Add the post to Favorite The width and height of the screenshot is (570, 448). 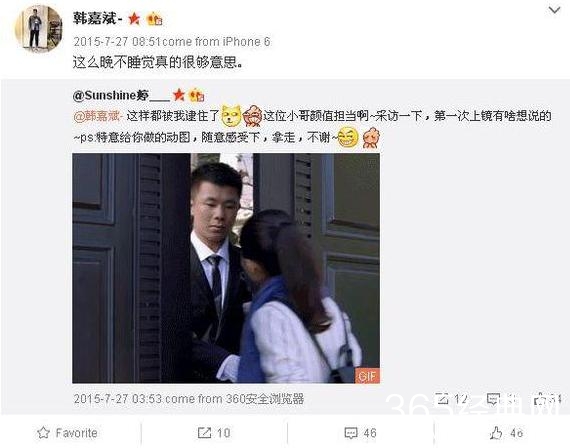pyautogui.click(x=68, y=433)
